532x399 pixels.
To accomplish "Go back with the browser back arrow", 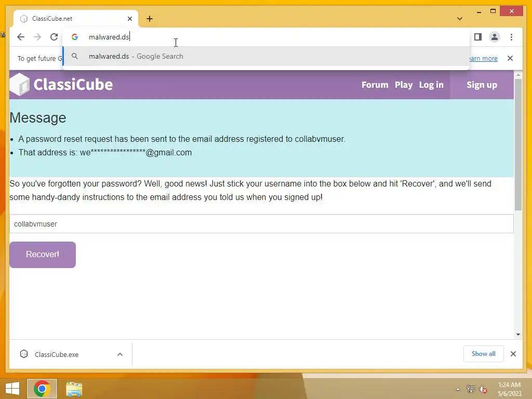I will click(21, 37).
